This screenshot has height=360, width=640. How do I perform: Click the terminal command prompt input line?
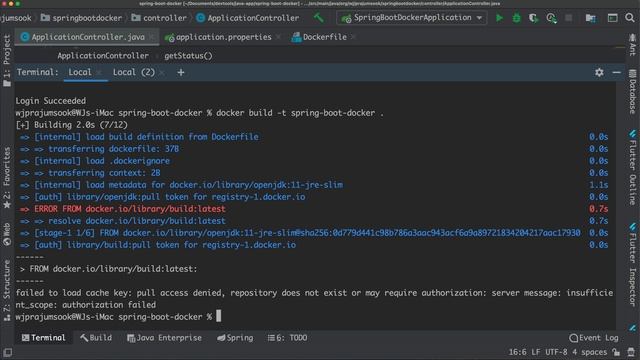pos(118,317)
